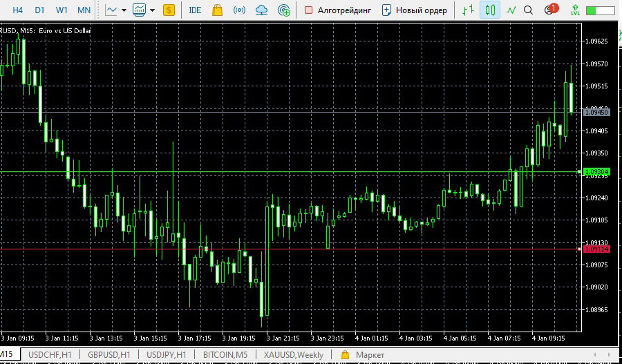Click the 1.09625 price scale value

(x=597, y=41)
